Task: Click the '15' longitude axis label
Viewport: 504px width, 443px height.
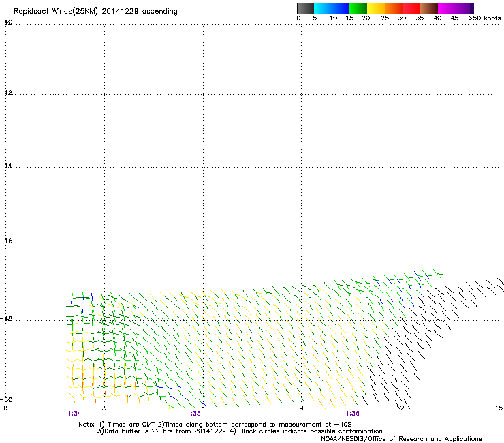Action: tap(499, 408)
